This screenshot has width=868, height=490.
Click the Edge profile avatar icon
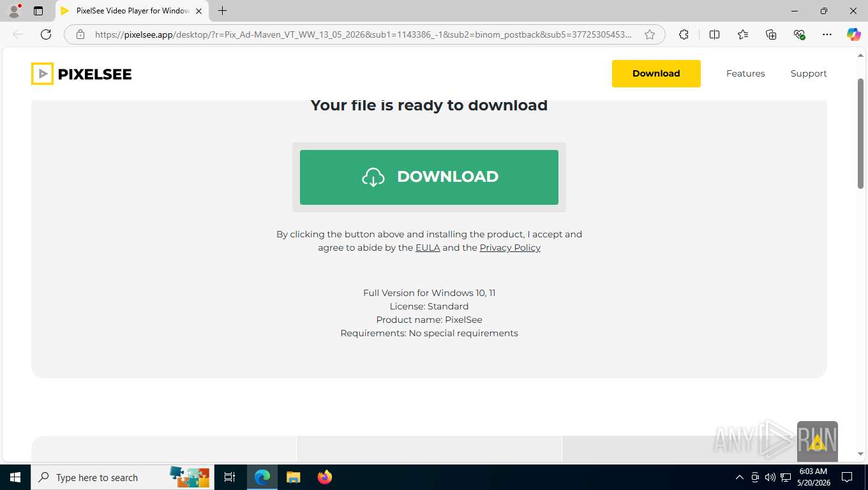(x=13, y=11)
